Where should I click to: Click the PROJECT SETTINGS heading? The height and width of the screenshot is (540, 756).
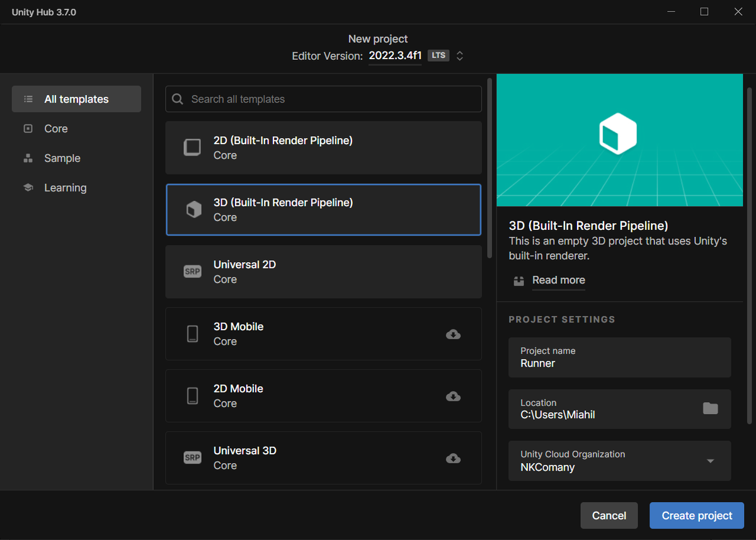[562, 319]
